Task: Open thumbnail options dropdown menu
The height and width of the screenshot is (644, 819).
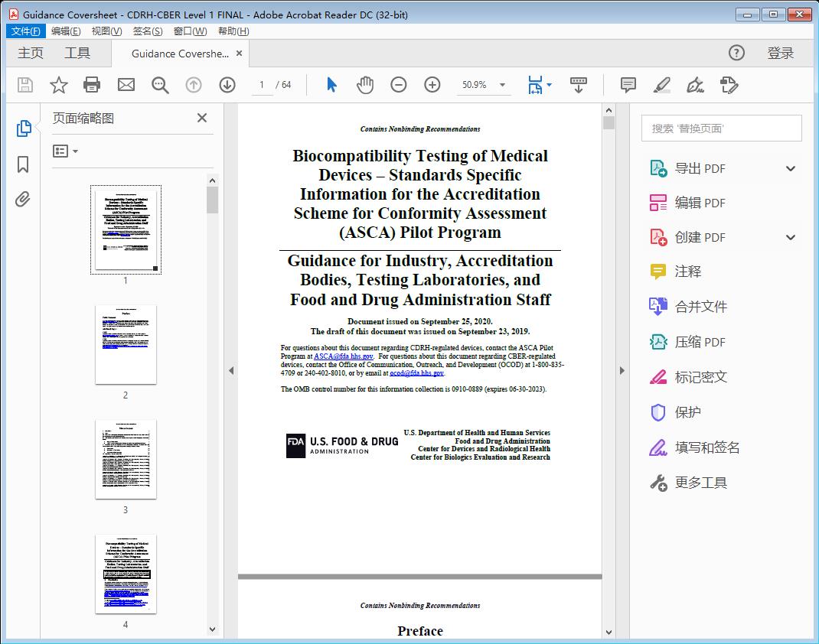Action: (66, 151)
